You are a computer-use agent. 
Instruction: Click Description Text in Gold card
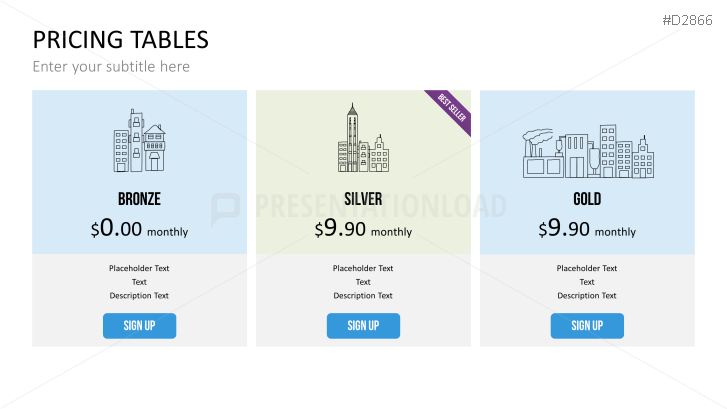coord(587,296)
